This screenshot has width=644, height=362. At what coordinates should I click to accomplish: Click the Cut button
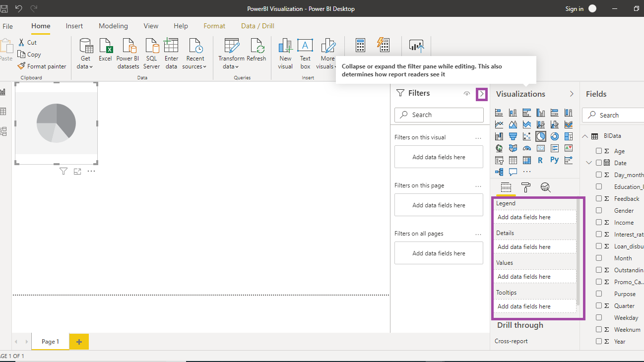(27, 43)
